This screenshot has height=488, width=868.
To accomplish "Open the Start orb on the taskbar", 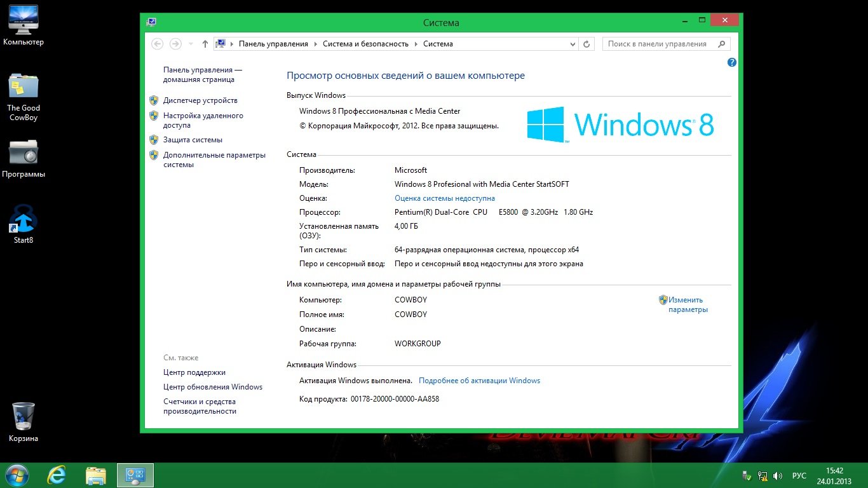I will click(x=17, y=475).
